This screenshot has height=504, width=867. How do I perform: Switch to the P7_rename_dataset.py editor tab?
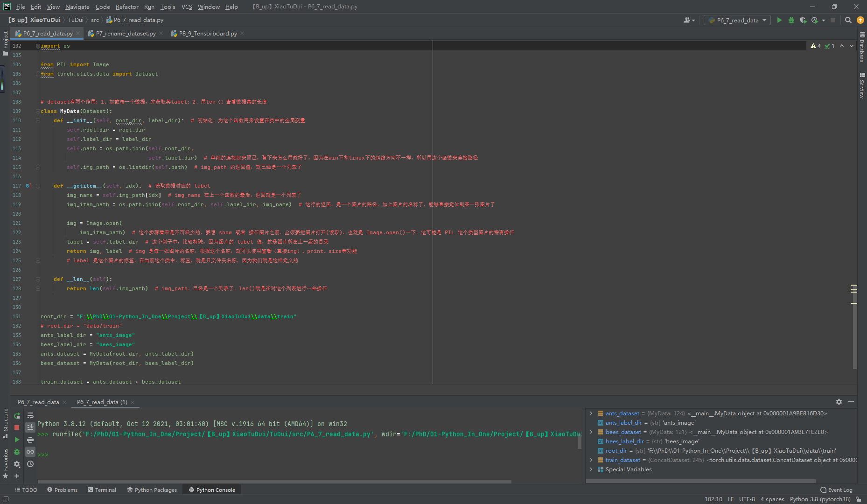126,33
